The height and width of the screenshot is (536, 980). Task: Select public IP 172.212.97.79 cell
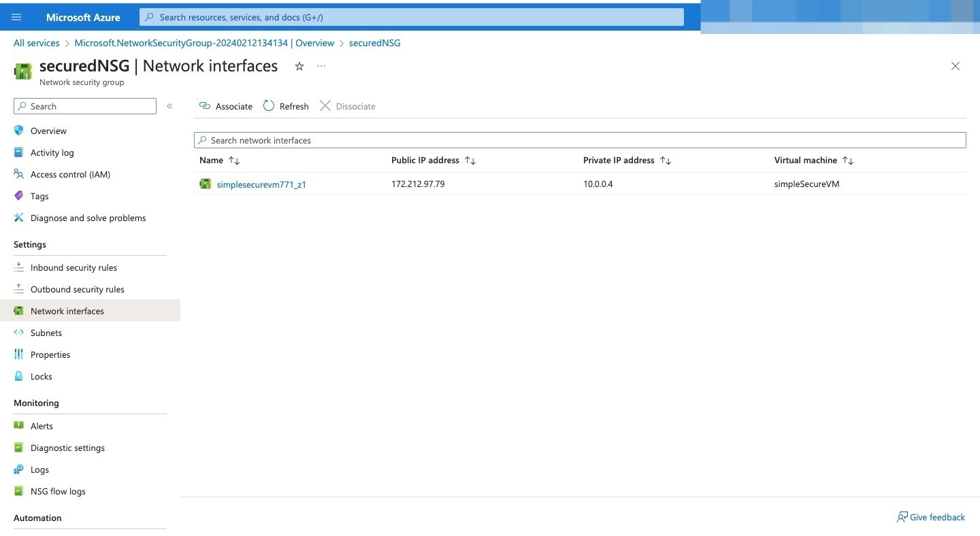click(418, 184)
